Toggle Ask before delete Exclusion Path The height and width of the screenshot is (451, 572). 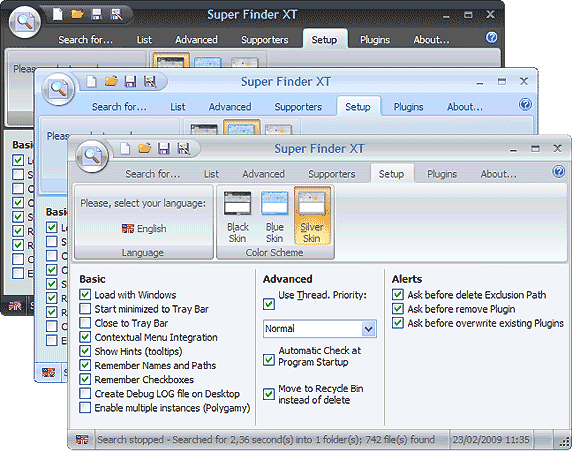click(x=398, y=294)
